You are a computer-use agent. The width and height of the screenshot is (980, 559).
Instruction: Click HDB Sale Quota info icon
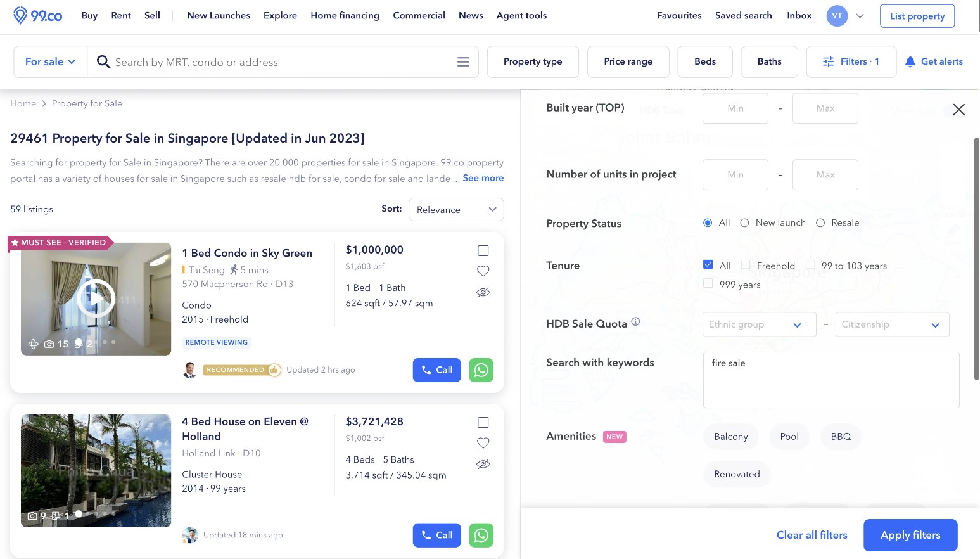(x=635, y=322)
